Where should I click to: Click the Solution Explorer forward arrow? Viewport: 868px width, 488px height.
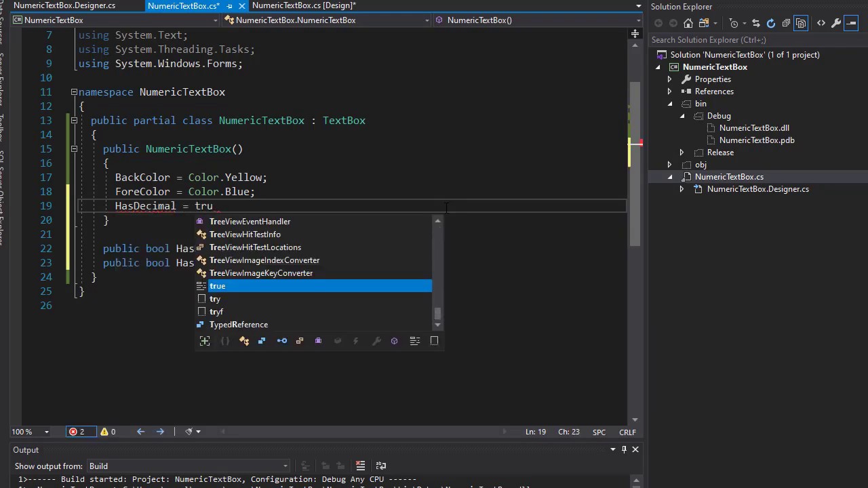tap(673, 23)
